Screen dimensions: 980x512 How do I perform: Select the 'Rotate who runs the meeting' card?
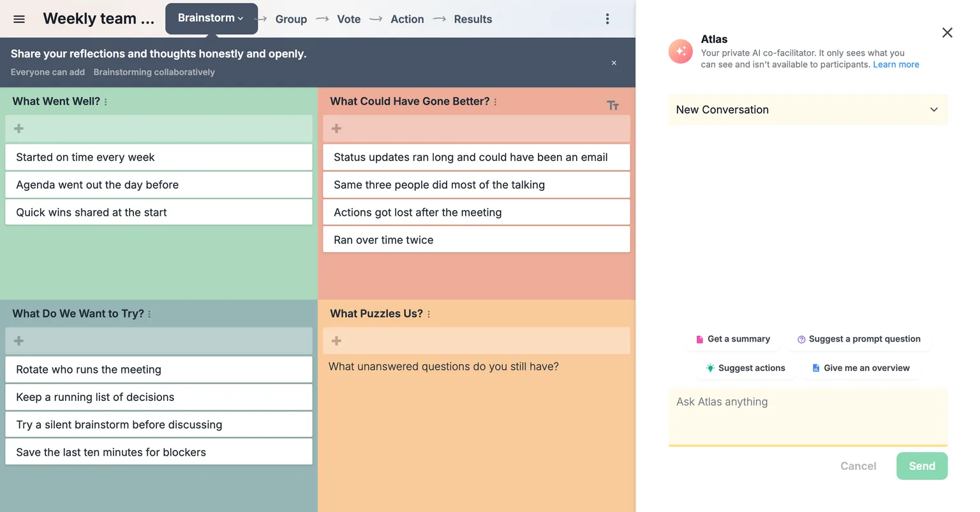(x=159, y=370)
